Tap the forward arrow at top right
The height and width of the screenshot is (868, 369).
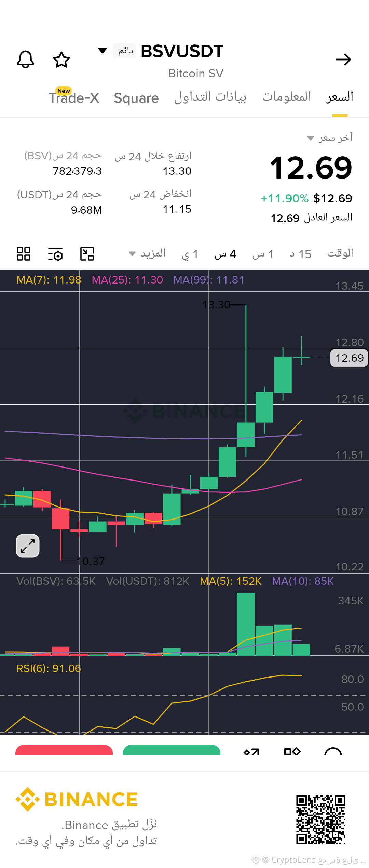[343, 60]
